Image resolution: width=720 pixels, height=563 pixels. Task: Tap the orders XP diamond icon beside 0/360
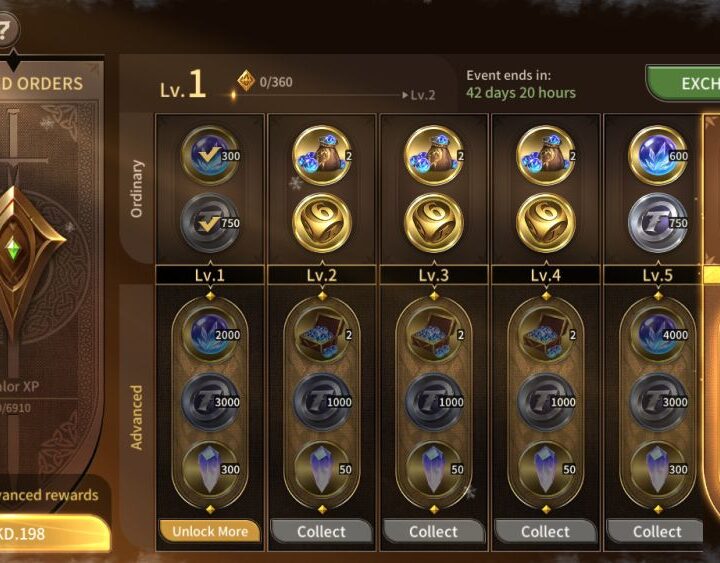pos(246,81)
